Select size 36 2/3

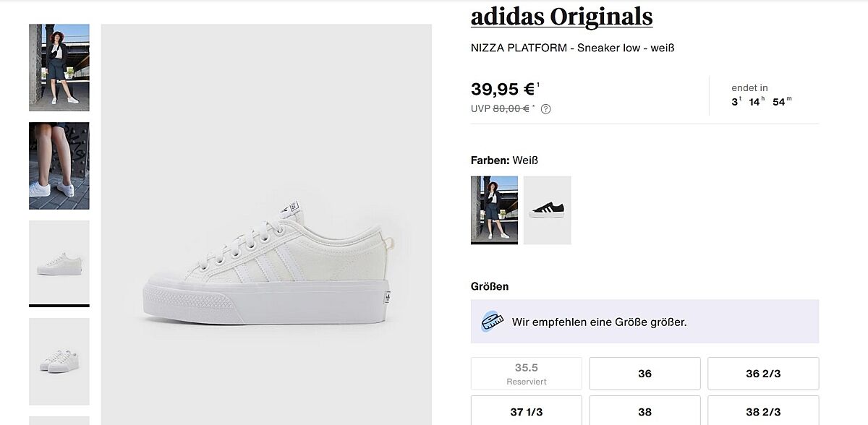click(x=762, y=374)
